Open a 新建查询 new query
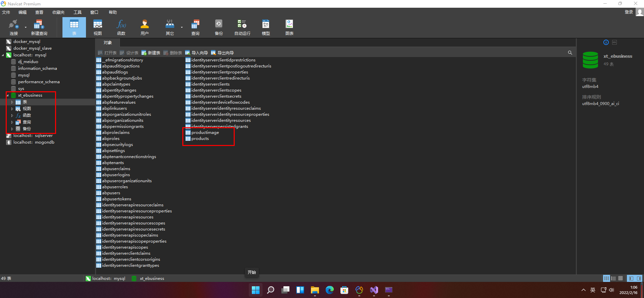The image size is (644, 298). 39,27
